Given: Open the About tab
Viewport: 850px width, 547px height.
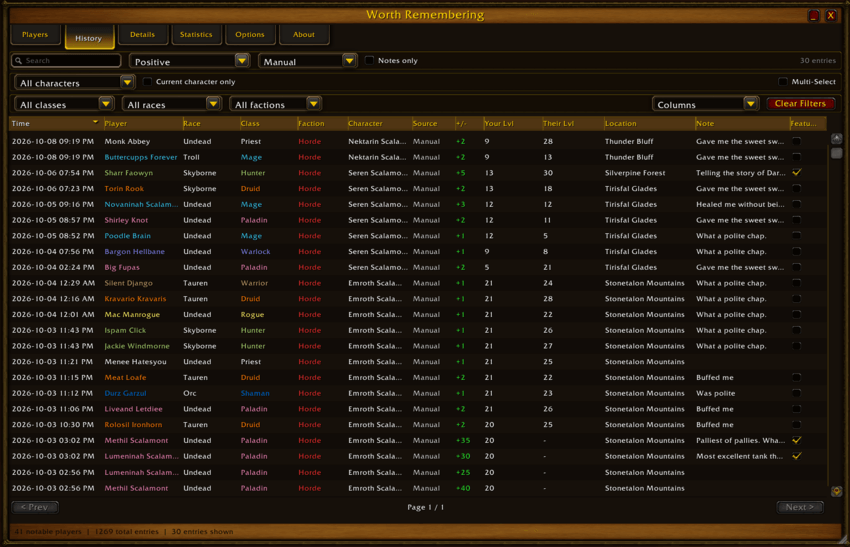Looking at the screenshot, I should click(x=304, y=35).
